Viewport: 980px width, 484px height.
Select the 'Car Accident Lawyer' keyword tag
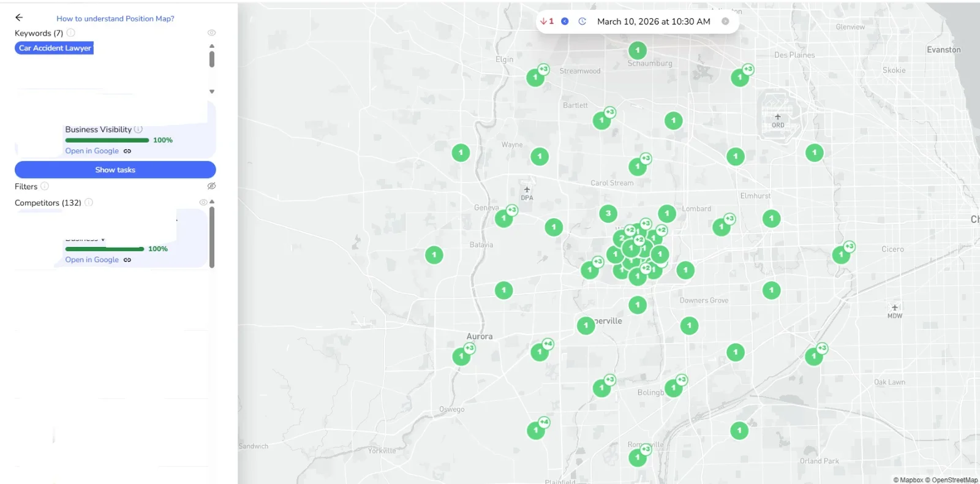55,48
